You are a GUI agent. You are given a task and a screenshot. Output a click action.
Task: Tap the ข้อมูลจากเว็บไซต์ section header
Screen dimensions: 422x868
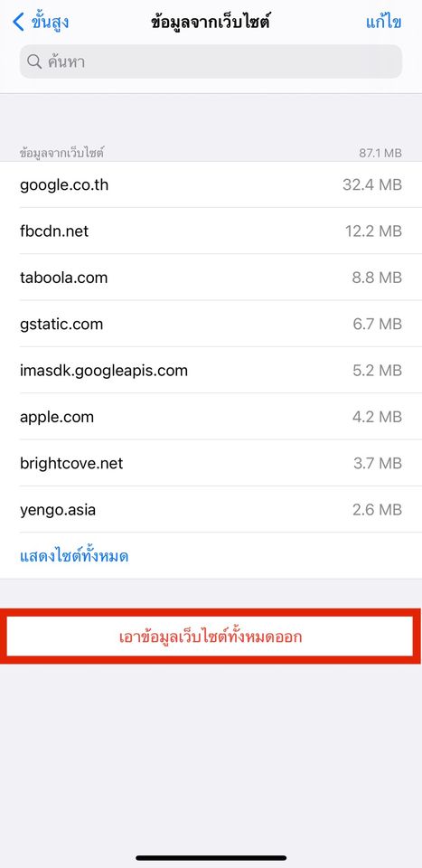pyautogui.click(x=62, y=153)
